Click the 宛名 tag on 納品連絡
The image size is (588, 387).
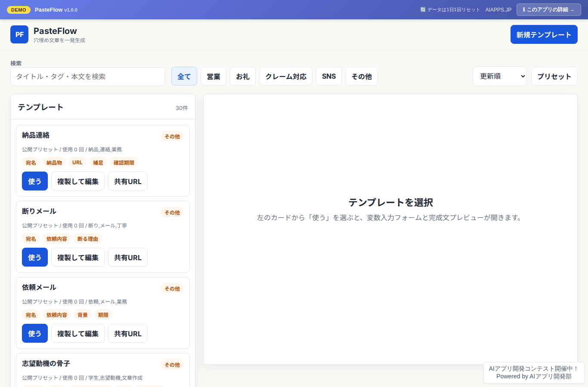[31, 163]
